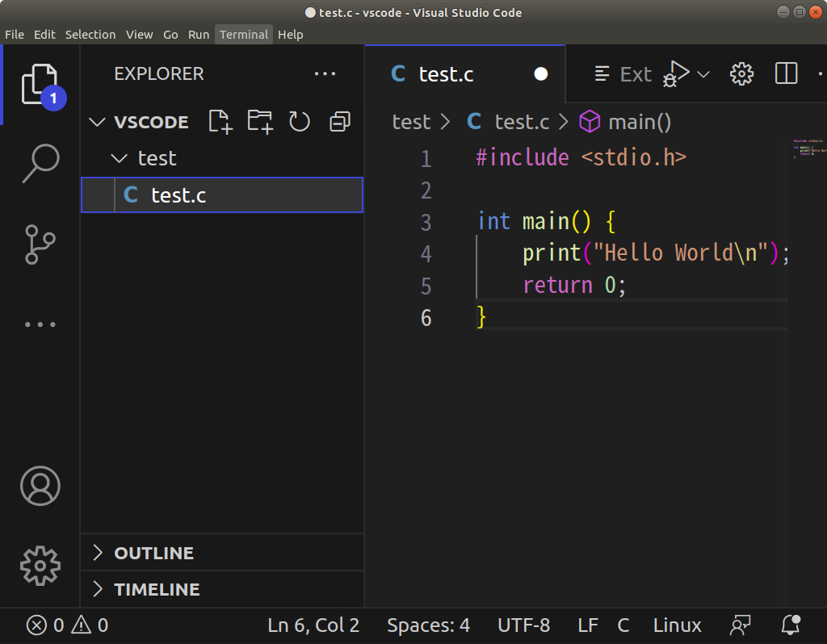Open the Terminal menu
The image size is (827, 644).
[244, 35]
